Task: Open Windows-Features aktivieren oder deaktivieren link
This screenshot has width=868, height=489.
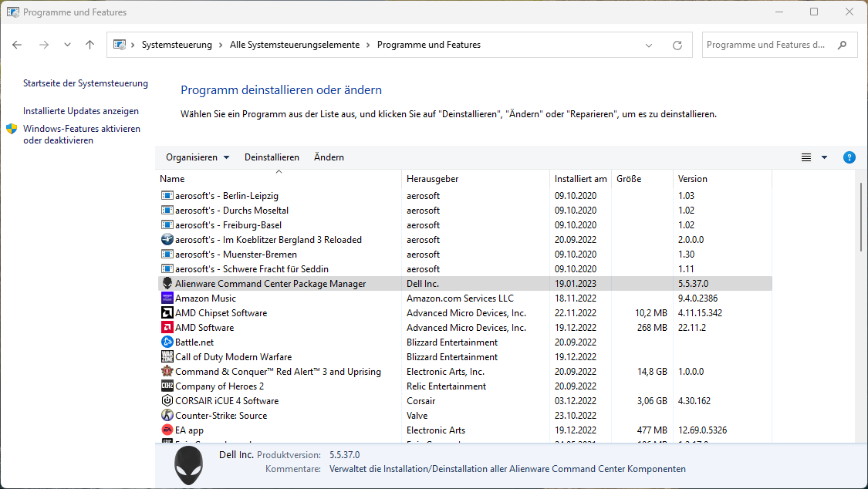Action: point(82,134)
